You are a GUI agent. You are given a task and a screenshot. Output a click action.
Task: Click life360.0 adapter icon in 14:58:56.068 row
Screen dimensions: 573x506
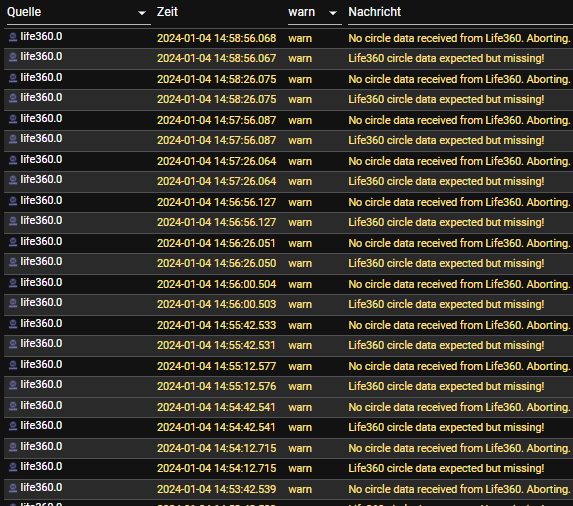pyautogui.click(x=13, y=37)
